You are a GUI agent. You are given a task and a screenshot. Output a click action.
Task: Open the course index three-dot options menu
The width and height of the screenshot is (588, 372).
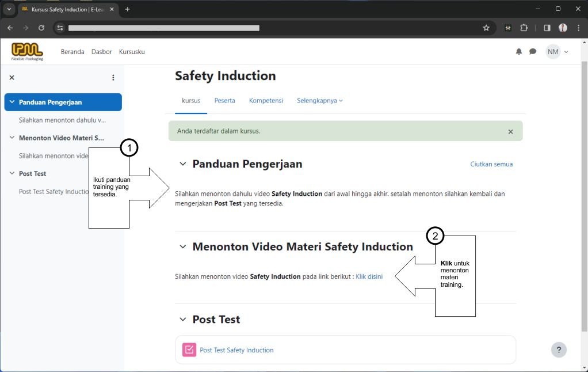[113, 78]
